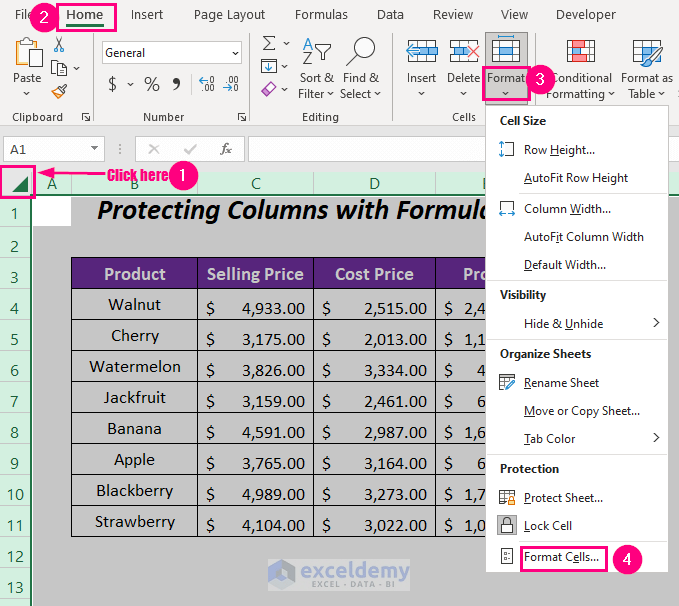This screenshot has height=606, width=679.
Task: Open Sort & Filter
Action: 316,68
